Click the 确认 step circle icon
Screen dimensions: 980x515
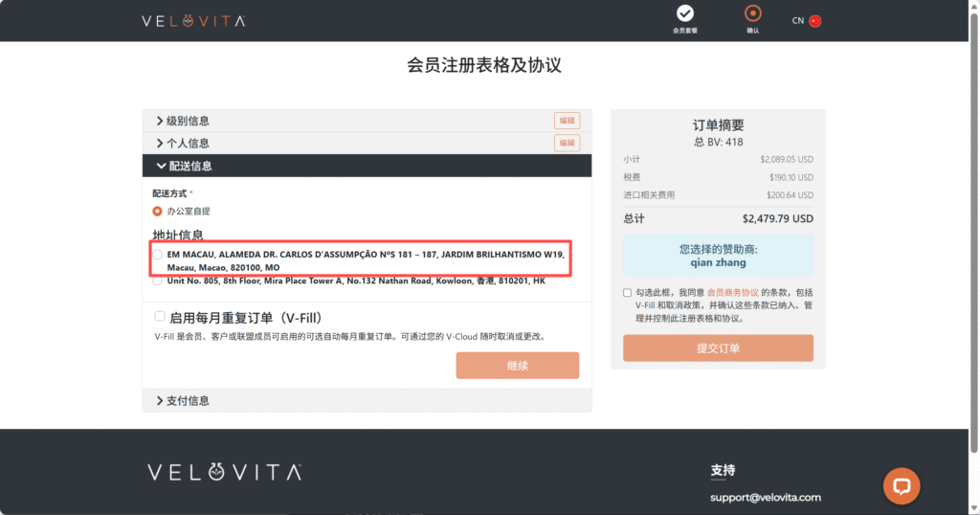click(x=753, y=13)
